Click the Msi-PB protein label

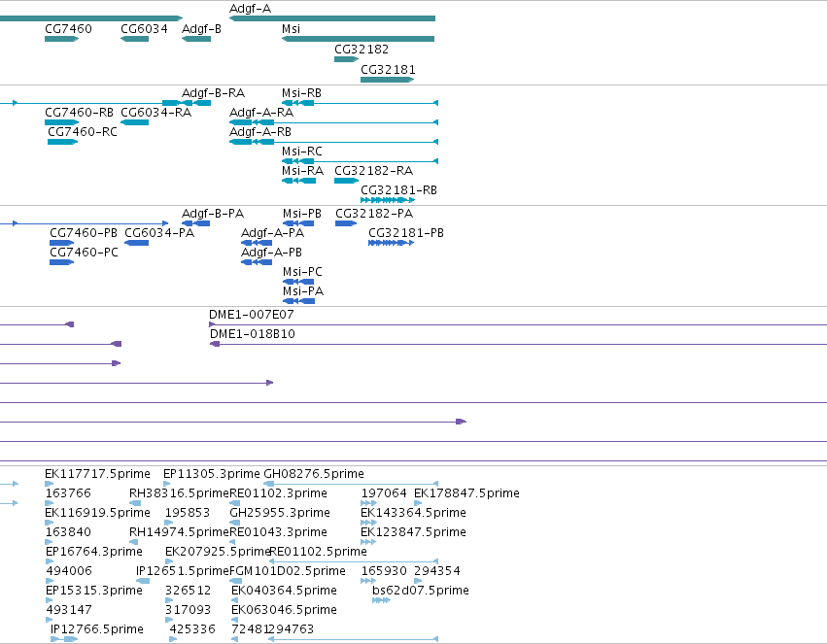[302, 214]
